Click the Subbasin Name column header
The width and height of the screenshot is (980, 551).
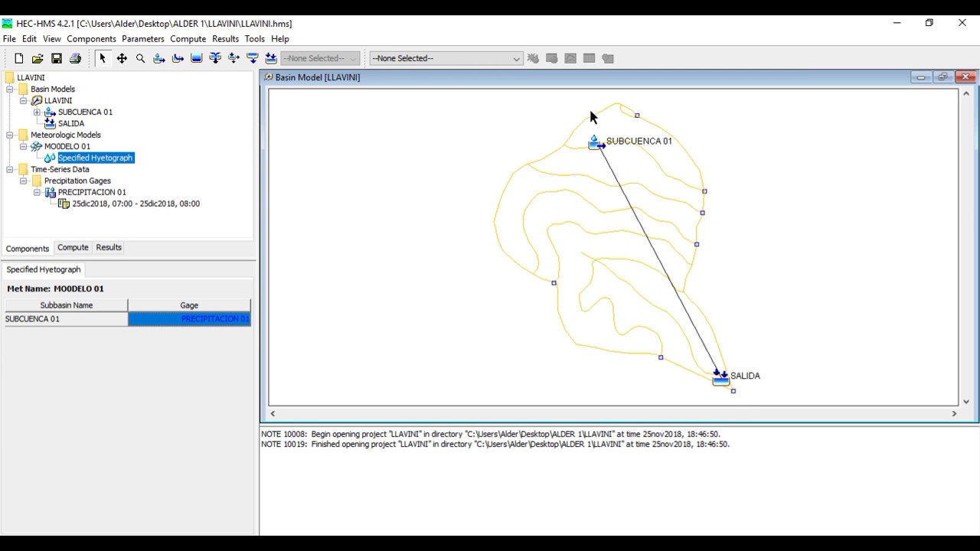tap(66, 305)
